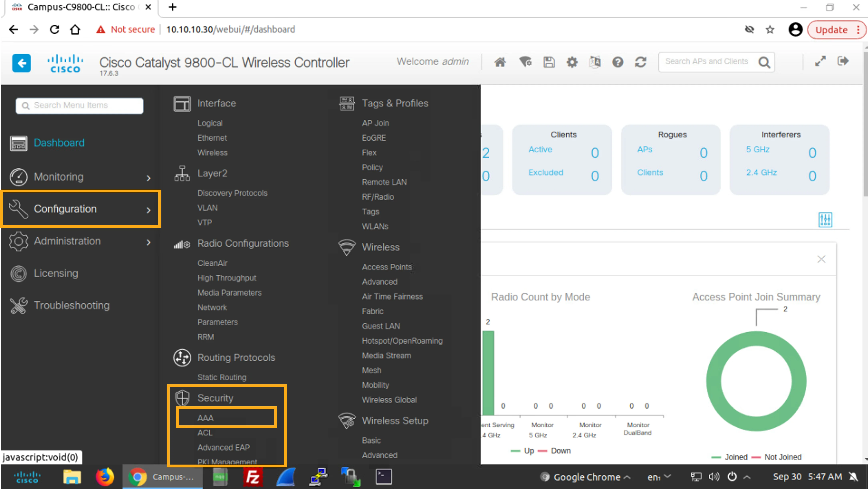Click the Refresh arrows icon in header

point(641,62)
